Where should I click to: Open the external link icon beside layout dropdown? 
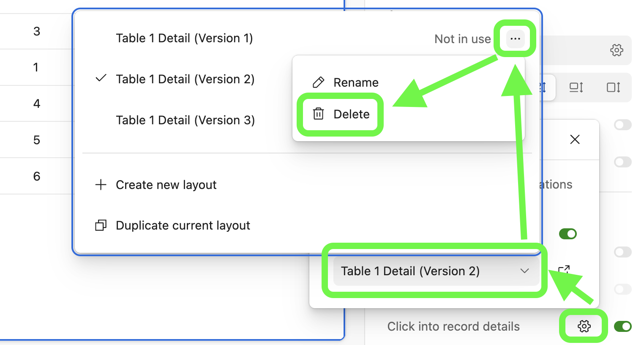[x=564, y=269]
